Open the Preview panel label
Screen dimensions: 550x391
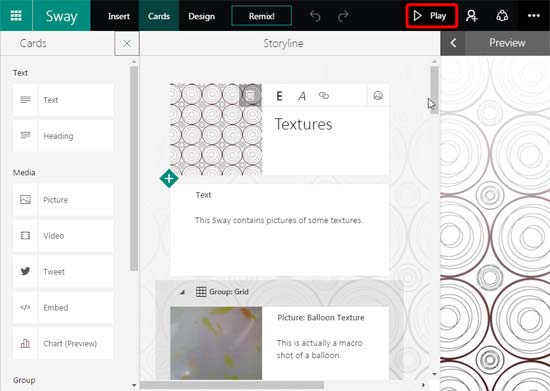point(507,43)
